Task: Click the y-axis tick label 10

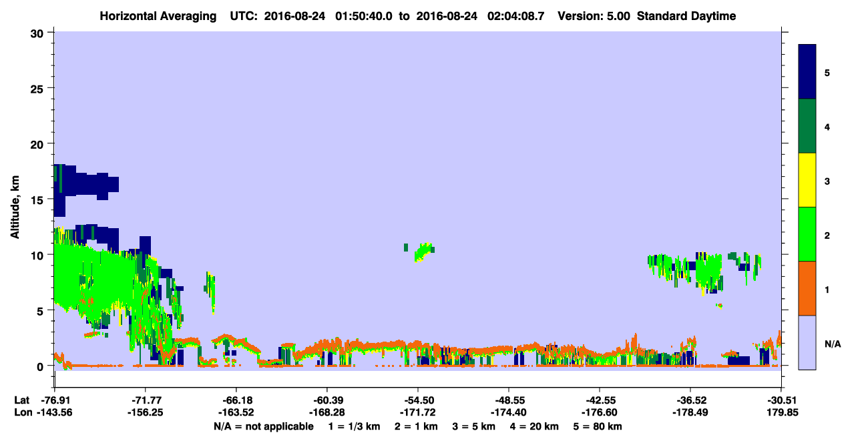Action: (x=38, y=255)
